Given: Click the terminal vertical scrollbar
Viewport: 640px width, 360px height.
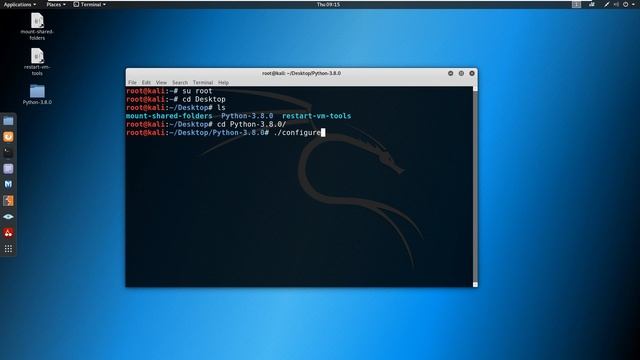Looking at the screenshot, I should 475,186.
